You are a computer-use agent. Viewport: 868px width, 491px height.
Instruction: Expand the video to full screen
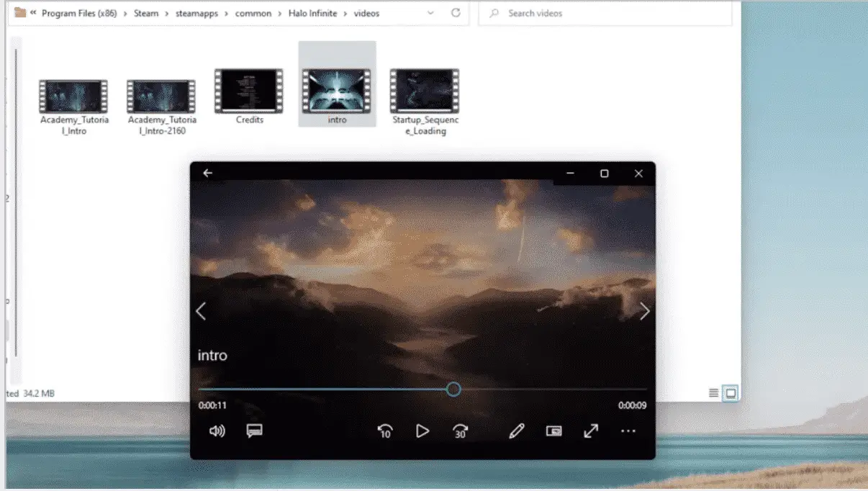pyautogui.click(x=591, y=431)
